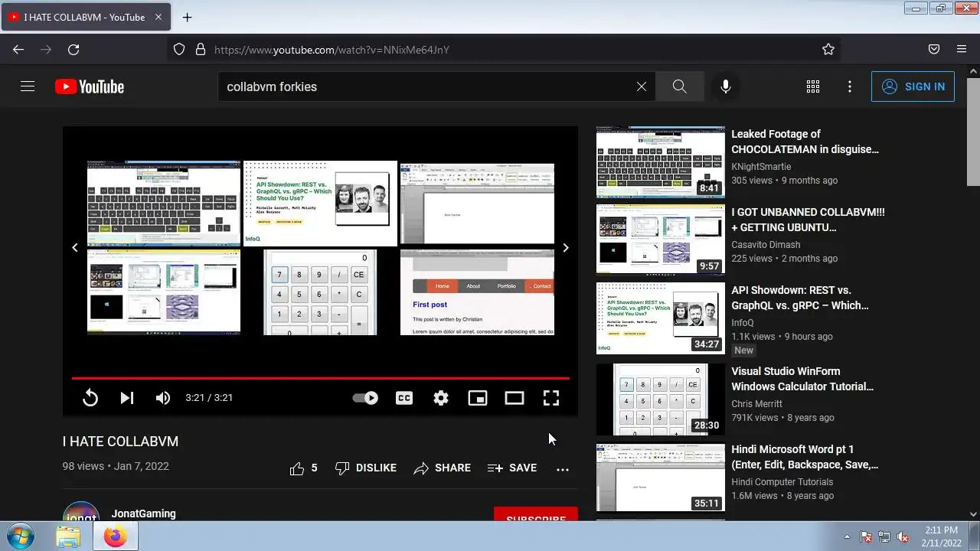Open I GOT UNBANNED COLLABVM video title

[x=808, y=220]
